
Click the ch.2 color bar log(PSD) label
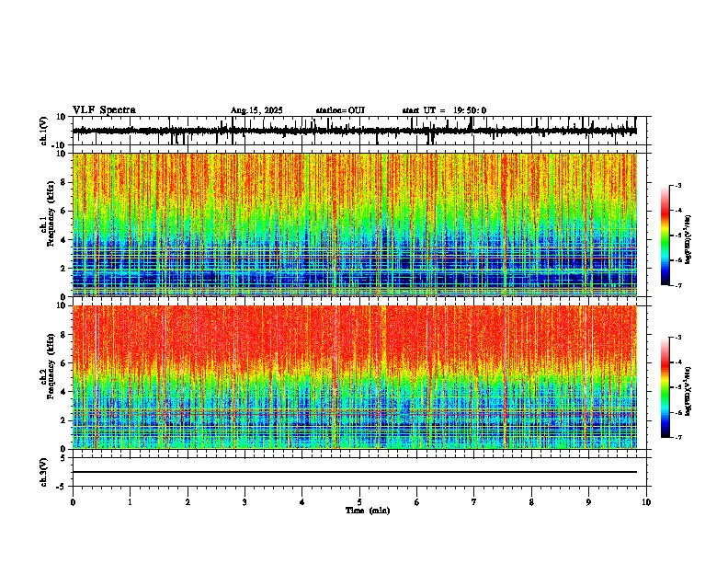(688, 391)
